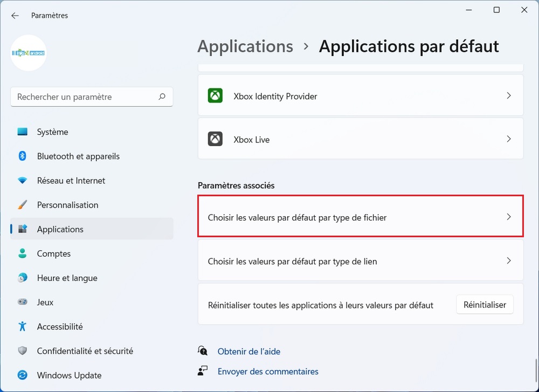Go back with the arrow icon

tap(15, 16)
